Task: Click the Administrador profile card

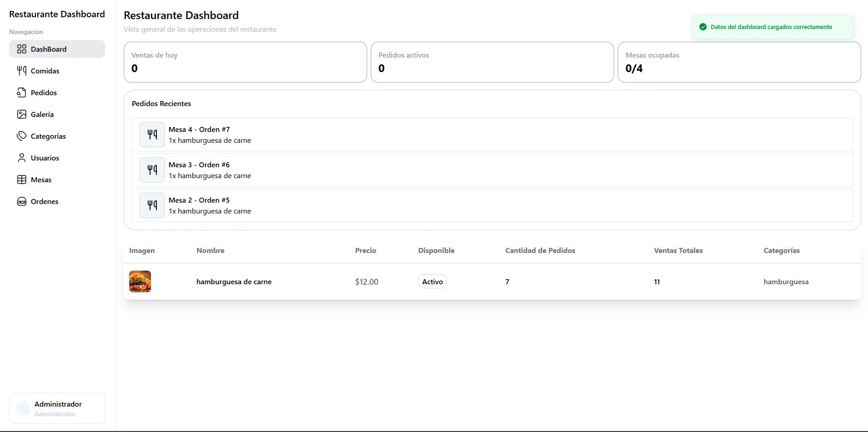Action: [x=57, y=408]
